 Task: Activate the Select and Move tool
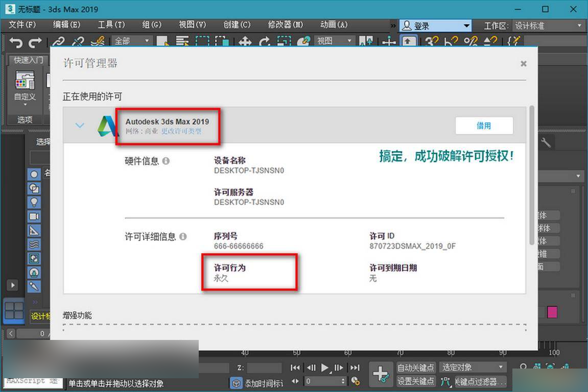245,41
